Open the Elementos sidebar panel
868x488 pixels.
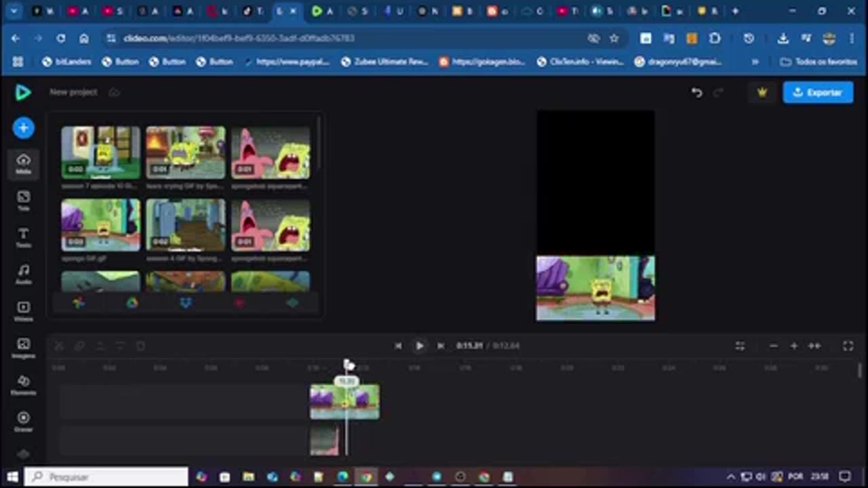(23, 385)
